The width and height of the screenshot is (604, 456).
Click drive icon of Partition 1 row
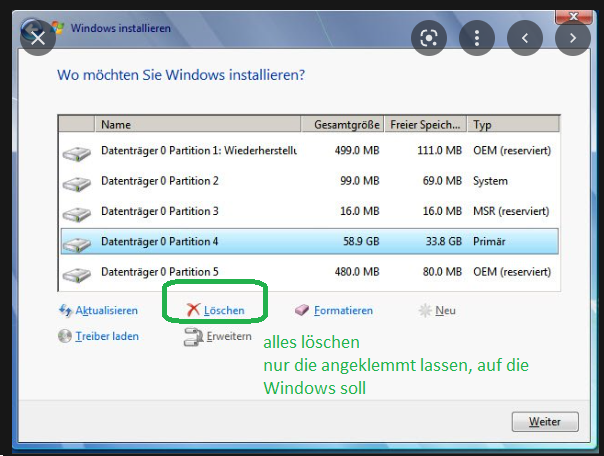77,153
